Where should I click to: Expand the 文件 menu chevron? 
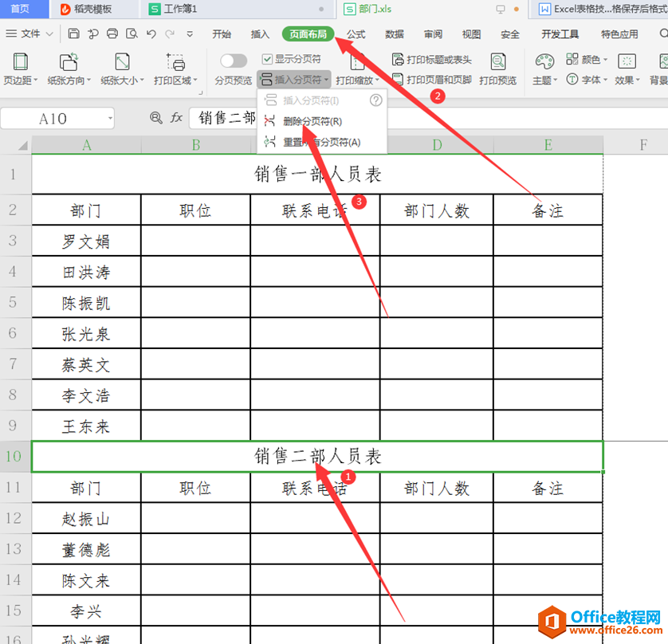[x=49, y=33]
